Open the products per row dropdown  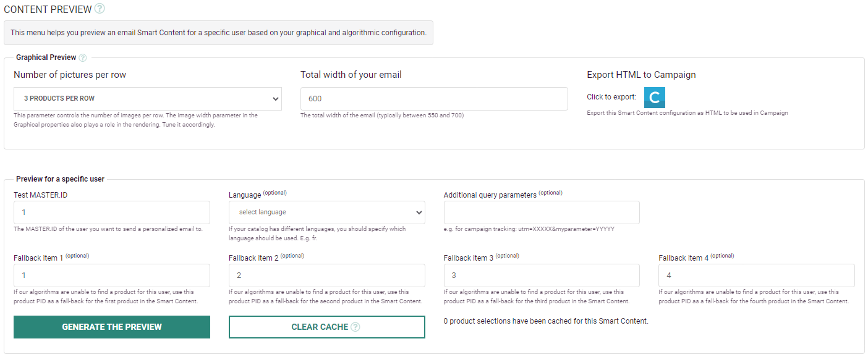pyautogui.click(x=147, y=99)
